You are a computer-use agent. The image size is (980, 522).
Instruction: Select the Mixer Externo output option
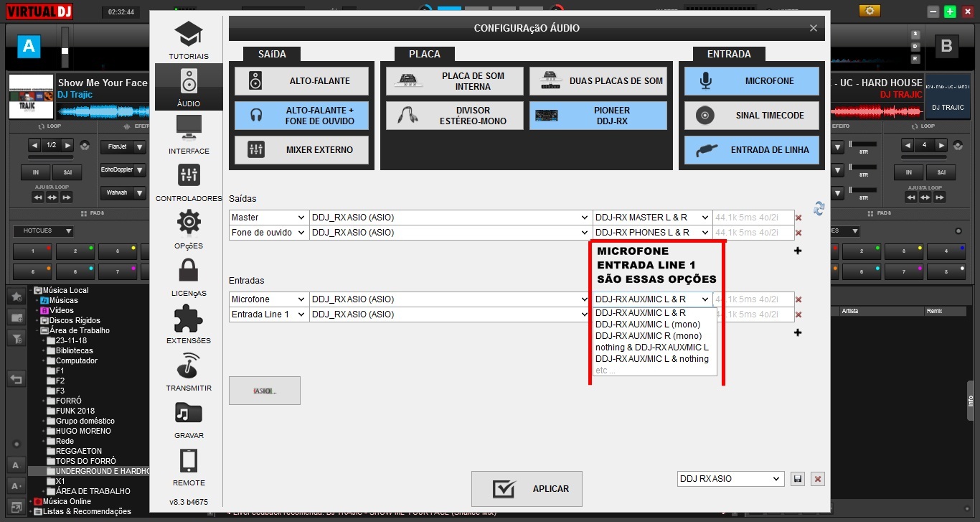tap(301, 150)
